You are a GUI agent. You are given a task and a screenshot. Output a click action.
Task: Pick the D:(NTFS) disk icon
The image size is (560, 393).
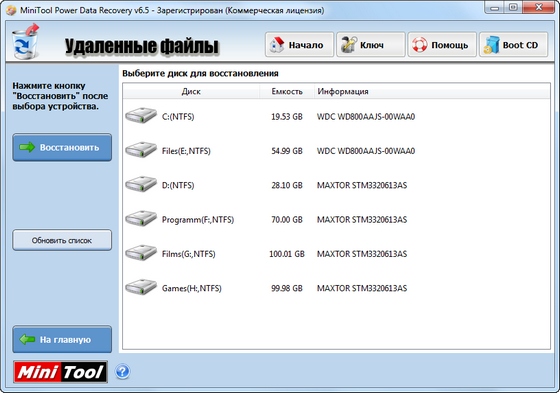point(141,184)
